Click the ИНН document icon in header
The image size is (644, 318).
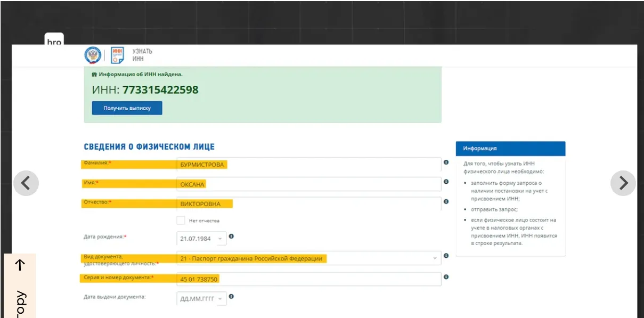click(x=117, y=55)
